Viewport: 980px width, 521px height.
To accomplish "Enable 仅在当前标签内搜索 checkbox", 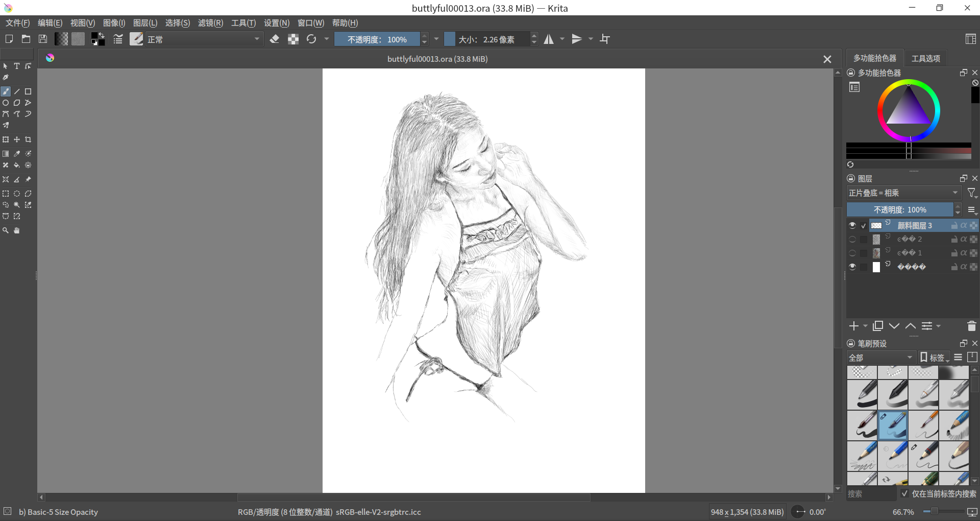I will coord(904,494).
